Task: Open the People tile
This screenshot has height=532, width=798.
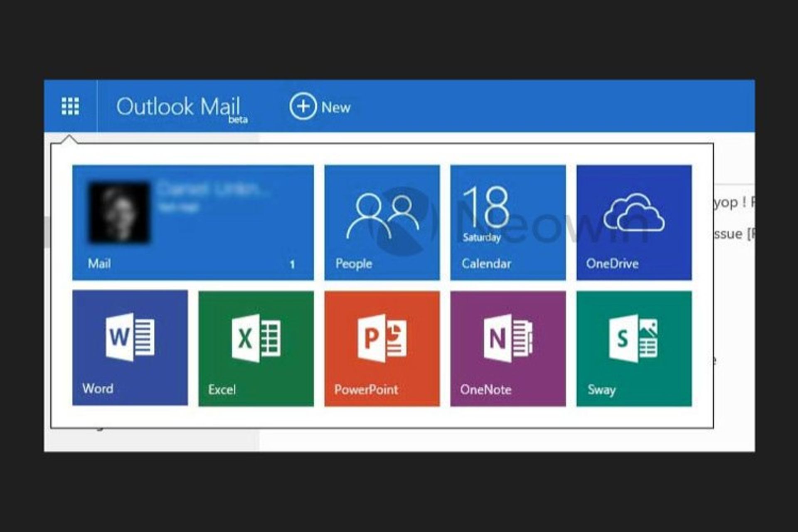Action: [382, 222]
